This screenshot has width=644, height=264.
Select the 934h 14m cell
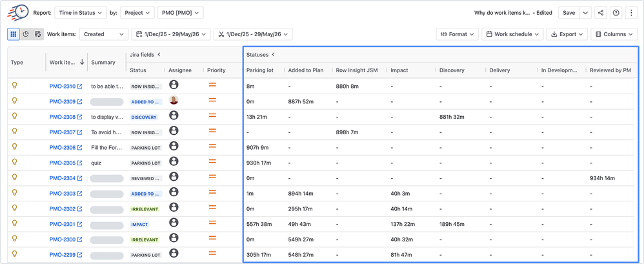602,178
